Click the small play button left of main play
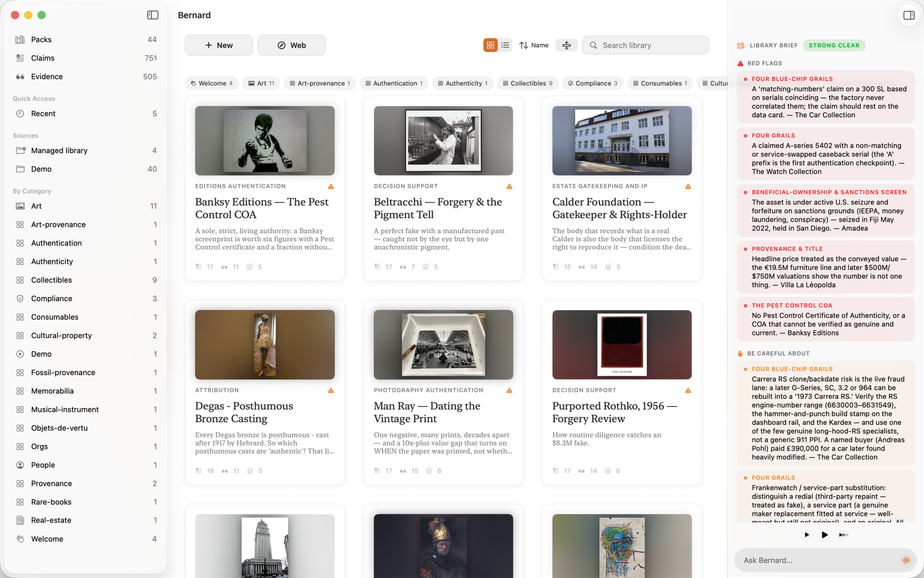This screenshot has height=578, width=924. pyautogui.click(x=806, y=535)
